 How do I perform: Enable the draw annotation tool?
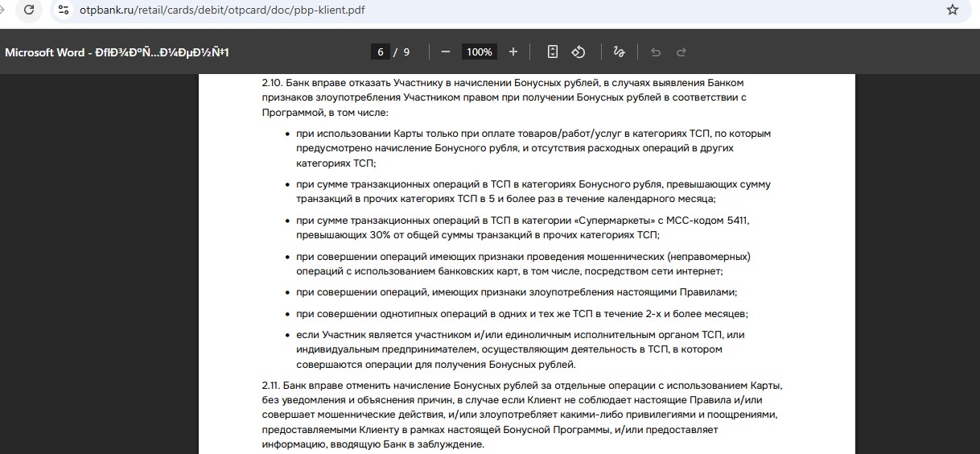coord(619,52)
